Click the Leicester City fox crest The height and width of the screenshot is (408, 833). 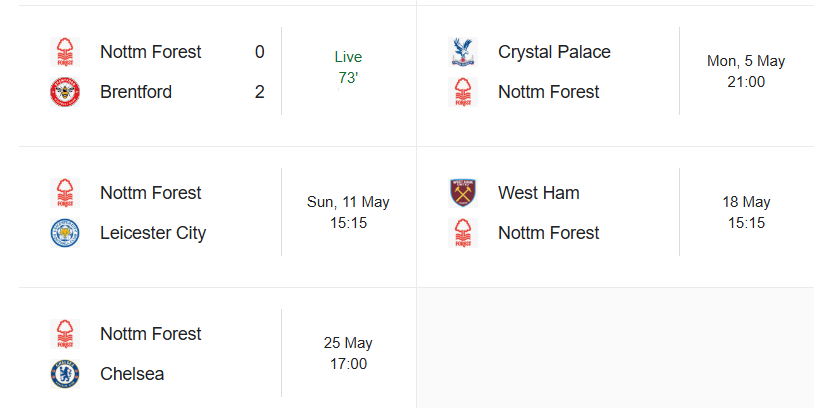pyautogui.click(x=65, y=233)
